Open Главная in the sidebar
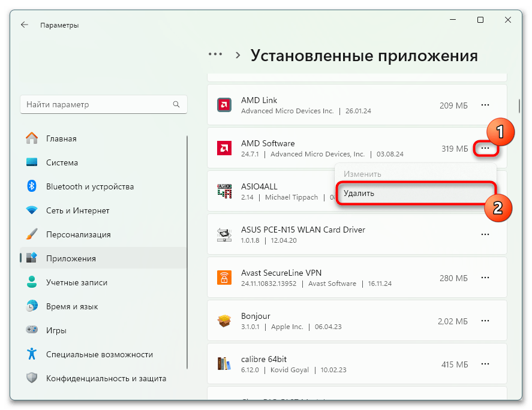Screen dimensions: 532x410 click(x=103, y=138)
